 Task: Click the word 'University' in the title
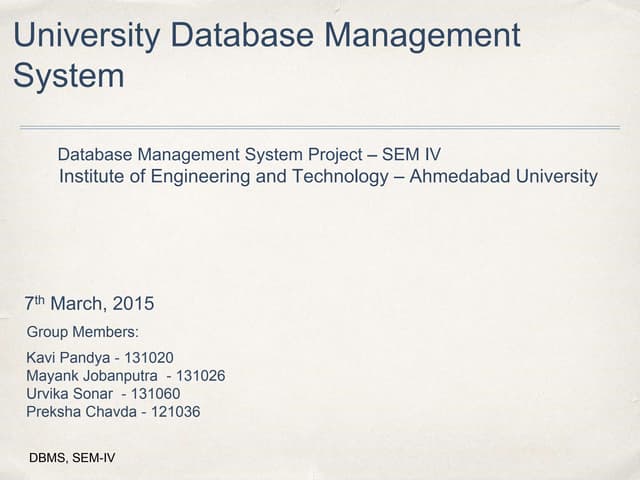pos(84,36)
